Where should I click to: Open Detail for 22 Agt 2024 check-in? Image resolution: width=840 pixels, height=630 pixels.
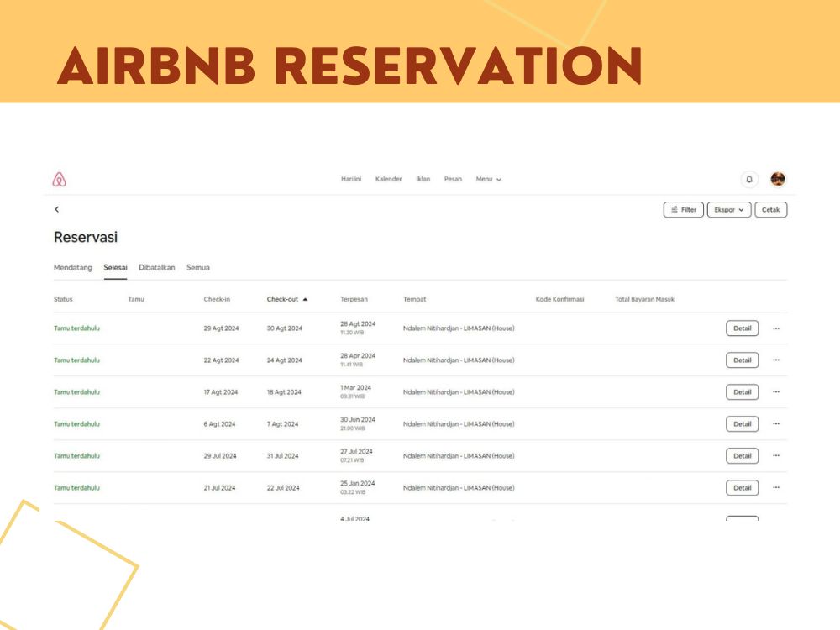coord(743,360)
